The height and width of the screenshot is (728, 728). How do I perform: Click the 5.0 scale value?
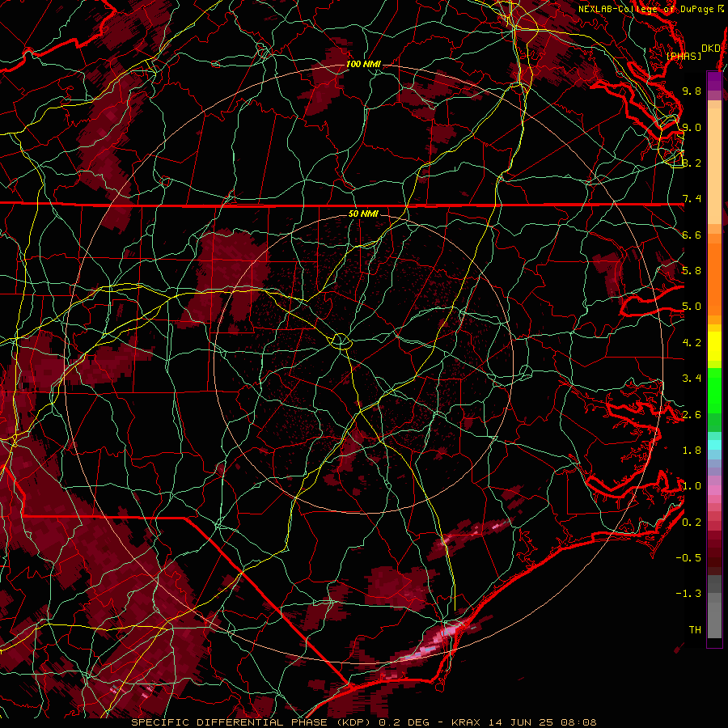click(692, 307)
